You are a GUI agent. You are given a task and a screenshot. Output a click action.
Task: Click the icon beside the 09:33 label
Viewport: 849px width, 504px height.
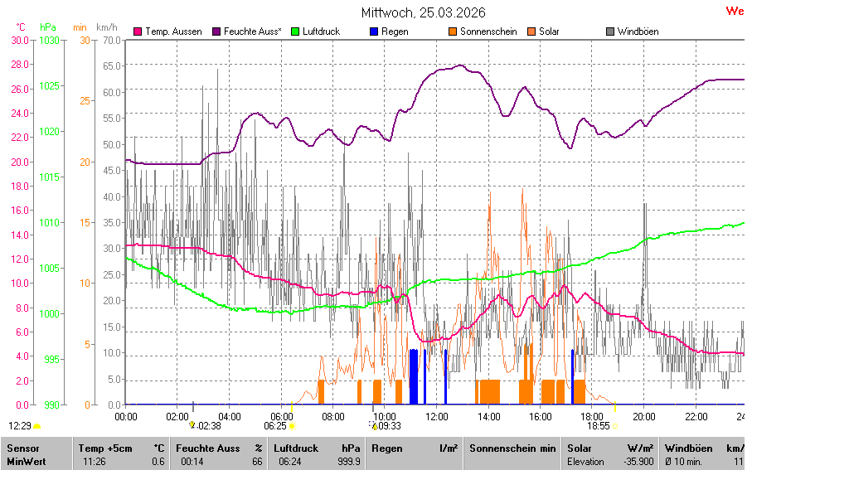375,426
